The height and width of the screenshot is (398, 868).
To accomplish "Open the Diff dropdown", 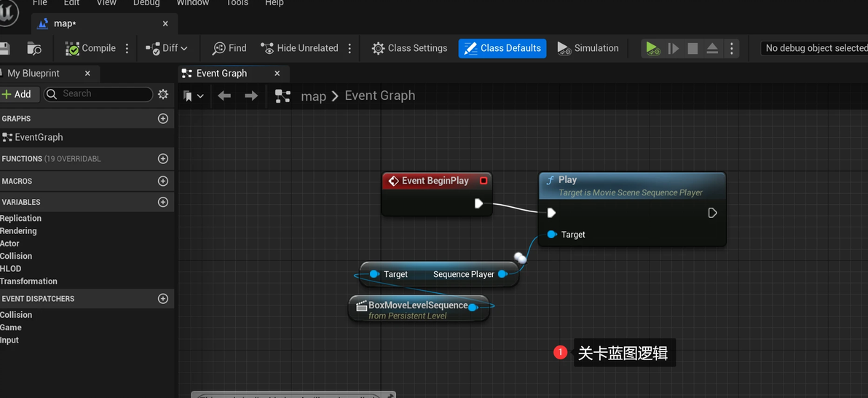I will tap(167, 48).
